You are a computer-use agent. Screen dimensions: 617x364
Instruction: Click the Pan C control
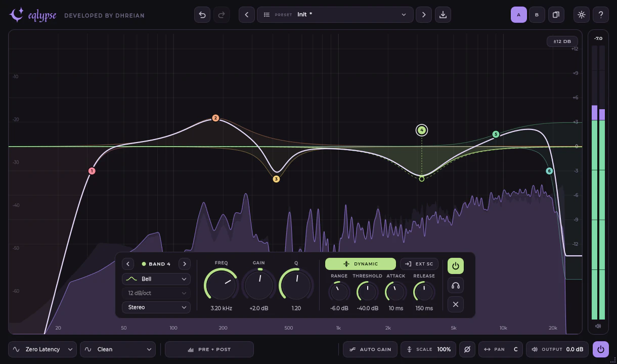(501, 349)
